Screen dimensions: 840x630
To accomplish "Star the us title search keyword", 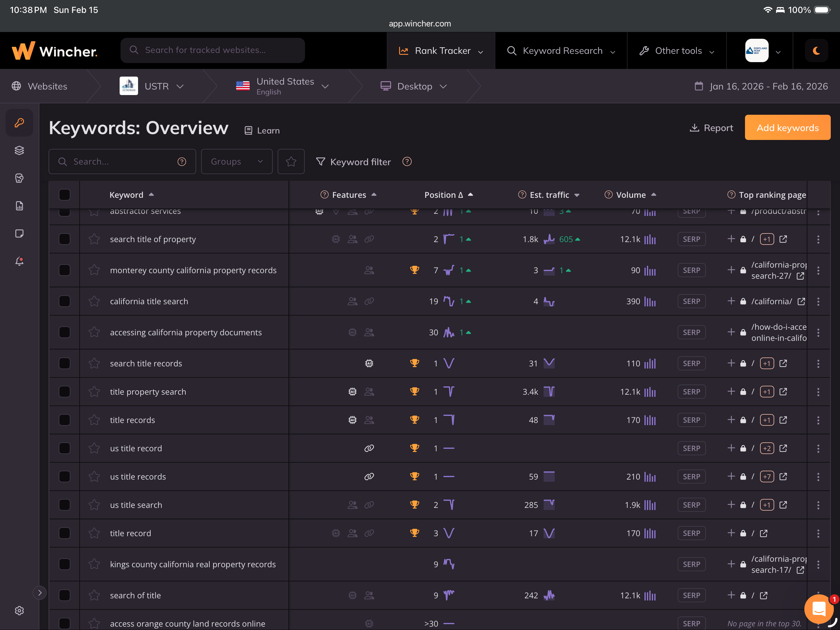I will coord(94,505).
